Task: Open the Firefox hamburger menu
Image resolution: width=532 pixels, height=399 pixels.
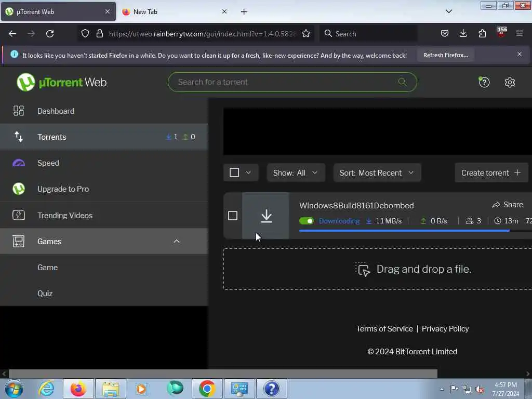Action: point(520,33)
